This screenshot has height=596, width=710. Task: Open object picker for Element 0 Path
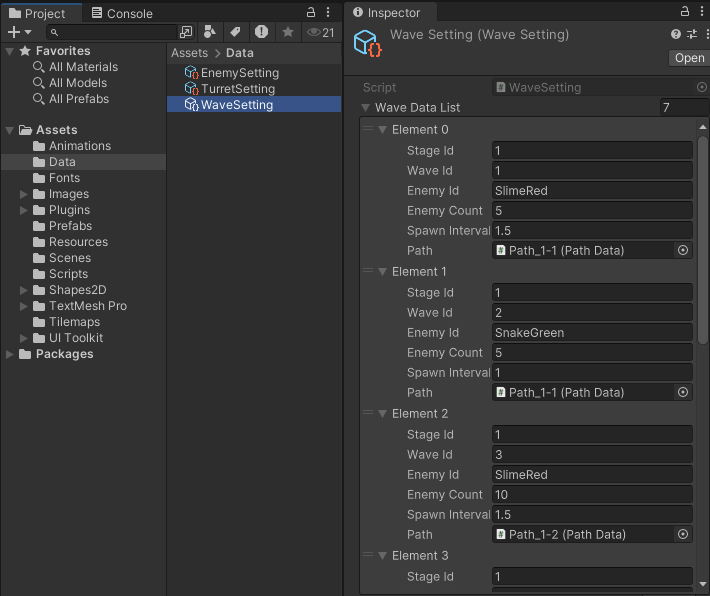pos(683,250)
